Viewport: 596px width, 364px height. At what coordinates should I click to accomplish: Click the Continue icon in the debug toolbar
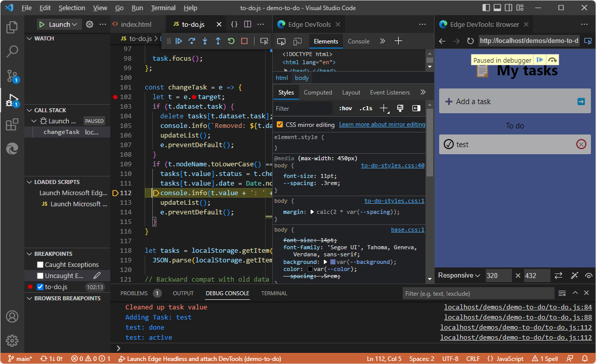point(179,41)
